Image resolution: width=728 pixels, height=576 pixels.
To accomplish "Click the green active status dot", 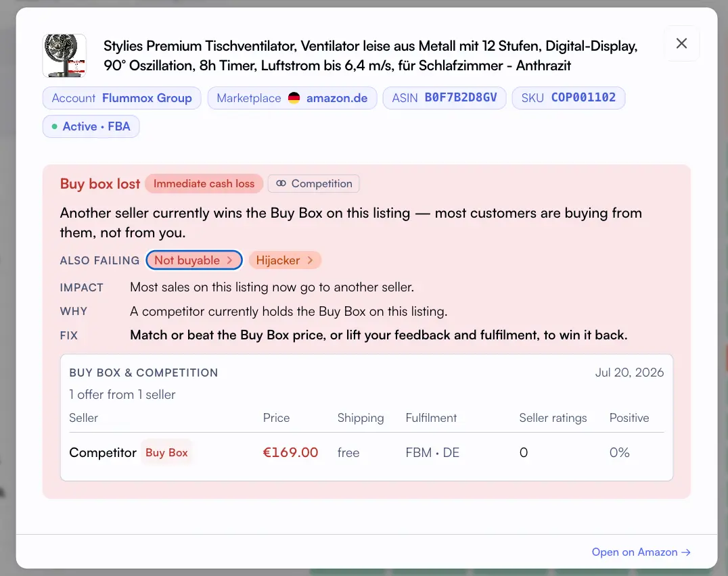I will [x=54, y=126].
